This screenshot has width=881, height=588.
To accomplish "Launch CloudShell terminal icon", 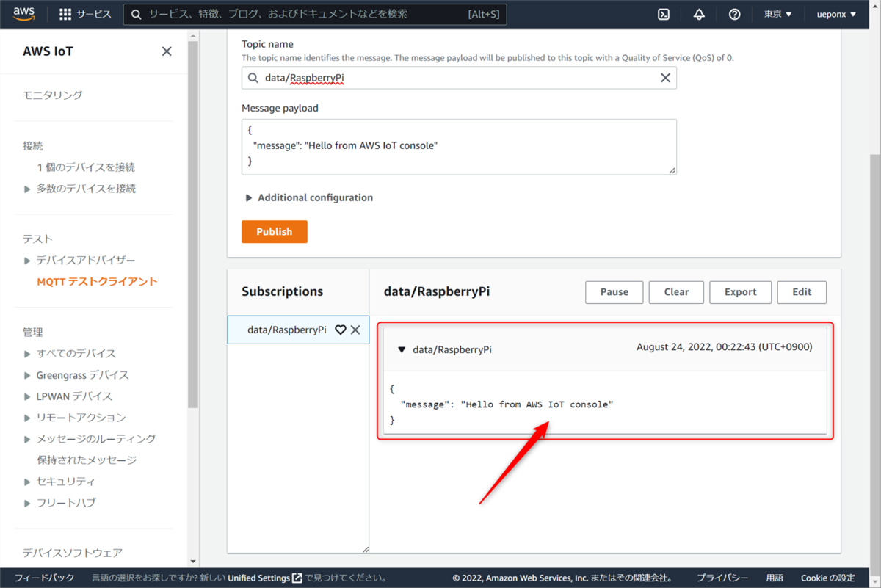I will click(664, 14).
